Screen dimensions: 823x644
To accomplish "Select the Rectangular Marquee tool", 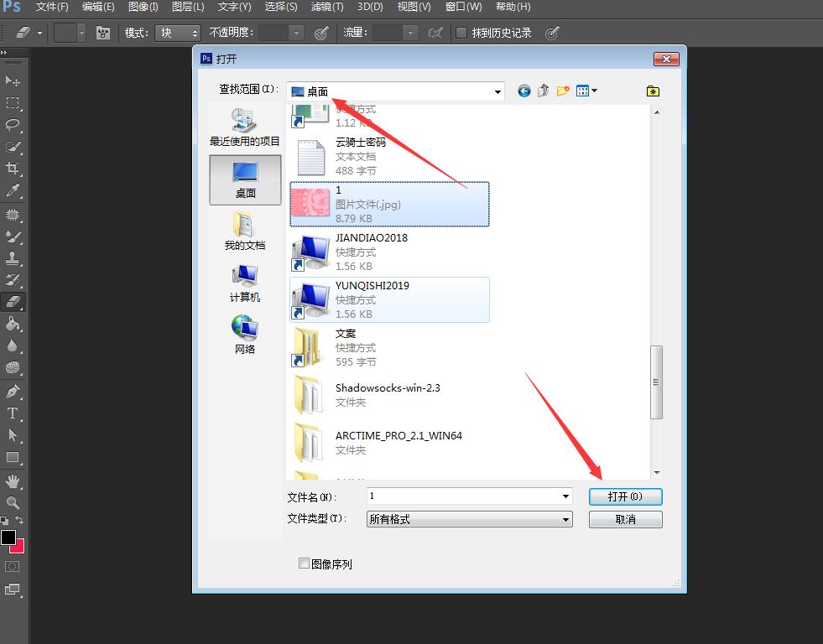I will [12, 102].
